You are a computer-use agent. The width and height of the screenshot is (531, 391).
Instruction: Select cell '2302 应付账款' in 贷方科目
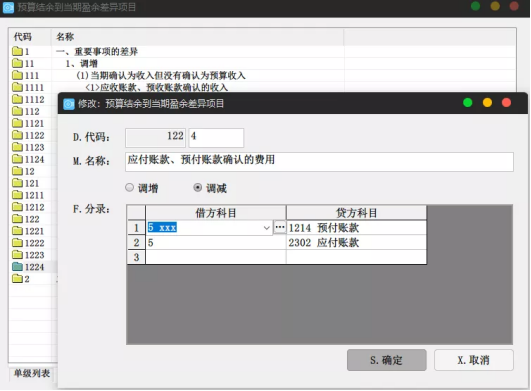point(356,242)
